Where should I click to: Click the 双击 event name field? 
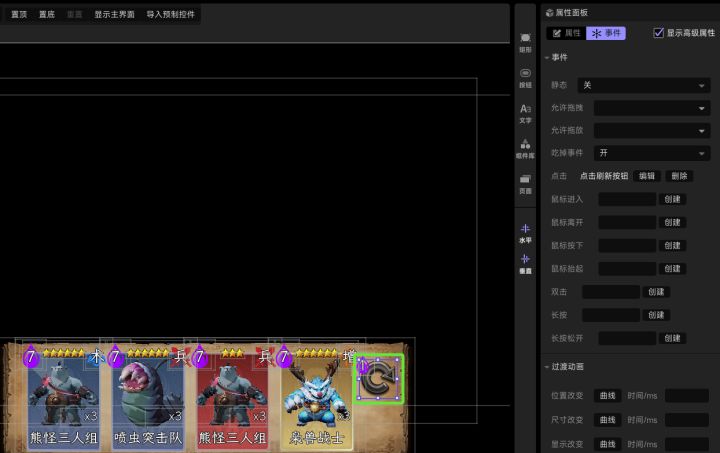coord(611,292)
